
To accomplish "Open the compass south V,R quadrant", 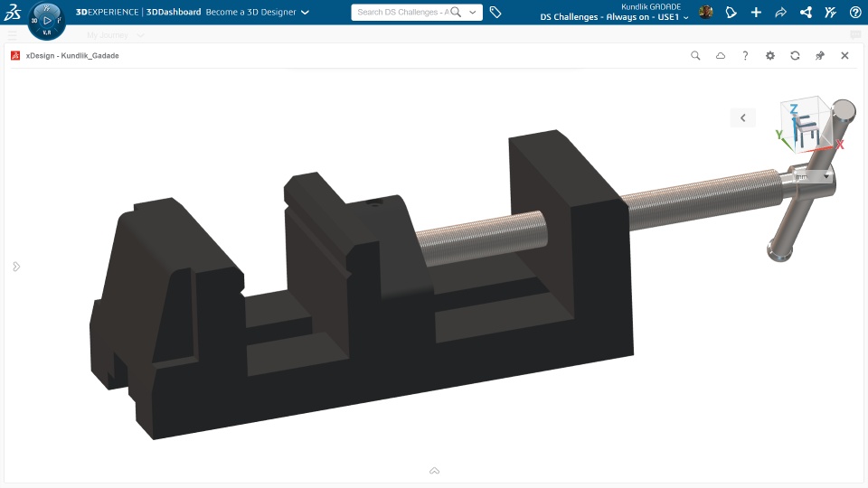I will 47,33.
